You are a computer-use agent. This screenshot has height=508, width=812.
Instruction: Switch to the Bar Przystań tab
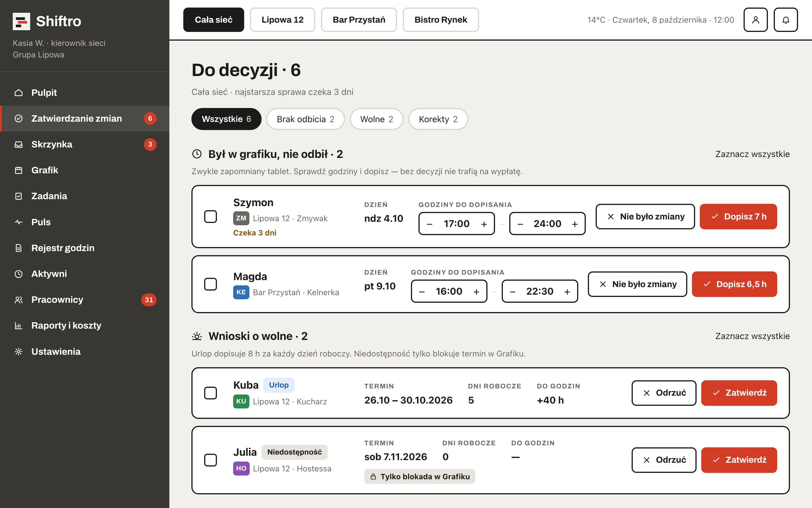tap(359, 20)
